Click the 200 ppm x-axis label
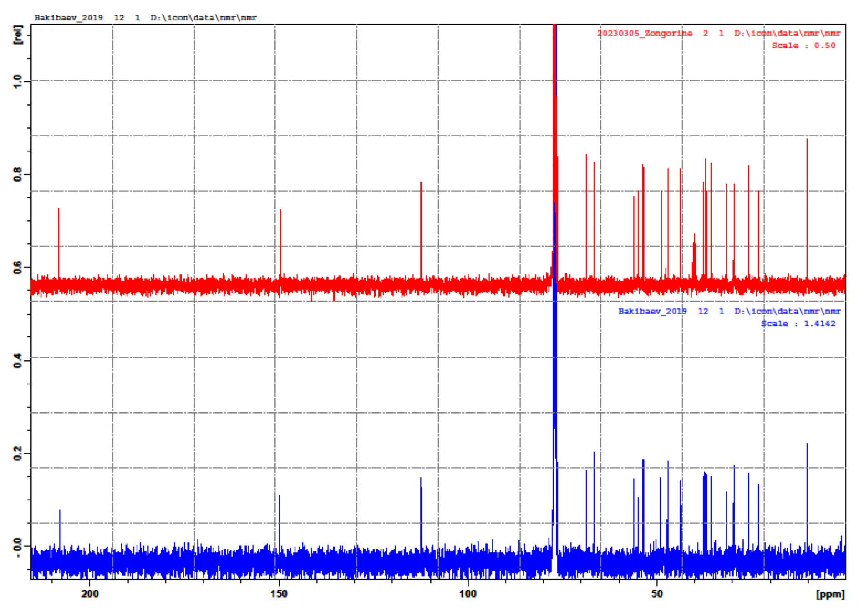The height and width of the screenshot is (616, 864). point(90,594)
